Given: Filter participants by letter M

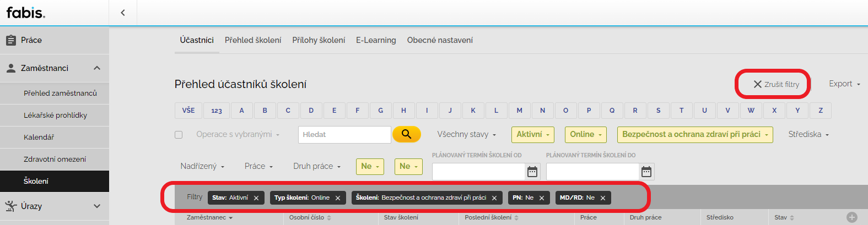Looking at the screenshot, I should tap(519, 111).
